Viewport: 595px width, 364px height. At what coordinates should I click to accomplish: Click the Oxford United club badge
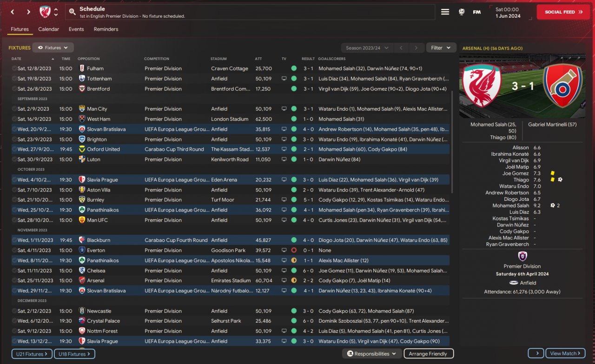point(82,149)
